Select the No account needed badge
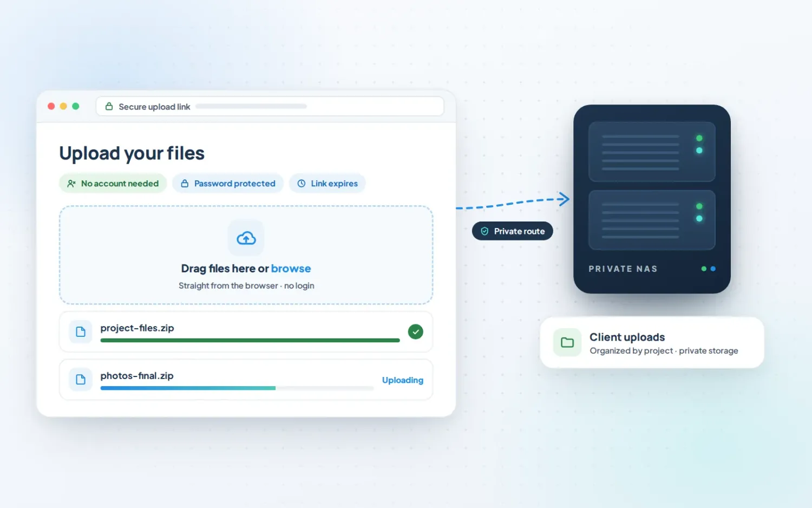This screenshot has height=508, width=812. point(113,184)
